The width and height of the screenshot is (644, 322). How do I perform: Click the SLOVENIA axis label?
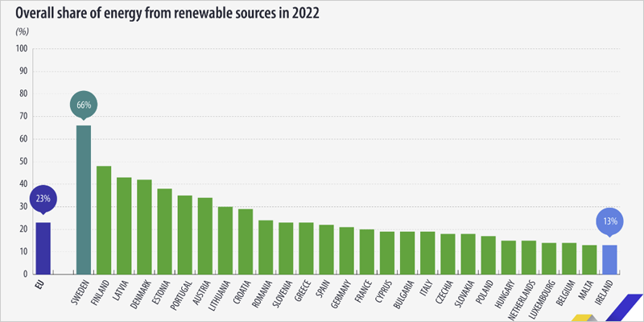point(281,295)
